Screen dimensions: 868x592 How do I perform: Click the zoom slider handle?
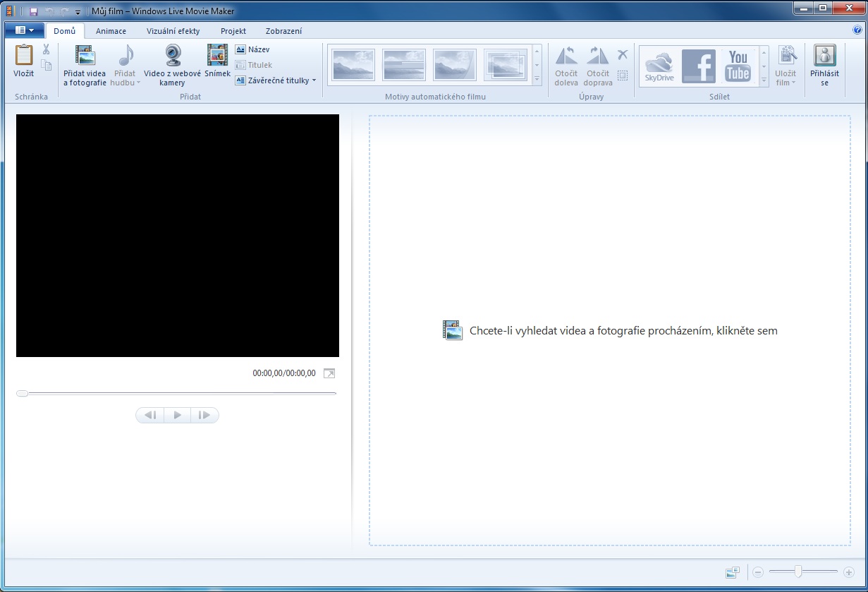coord(797,572)
